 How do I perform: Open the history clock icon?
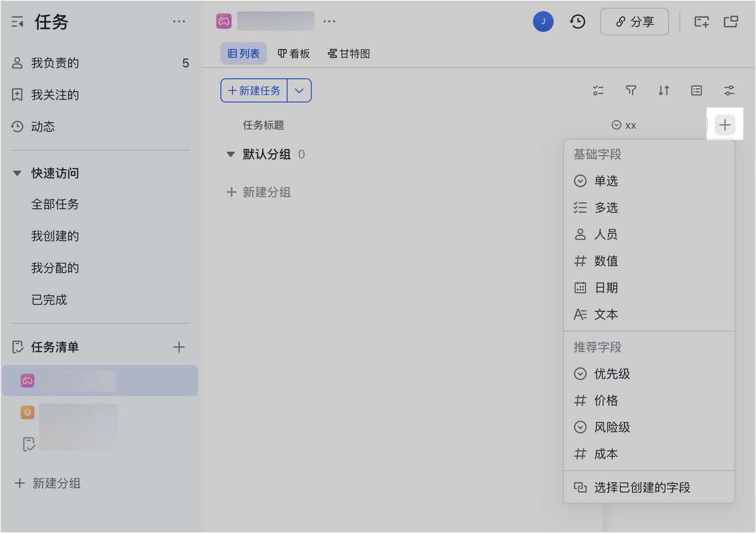tap(578, 22)
